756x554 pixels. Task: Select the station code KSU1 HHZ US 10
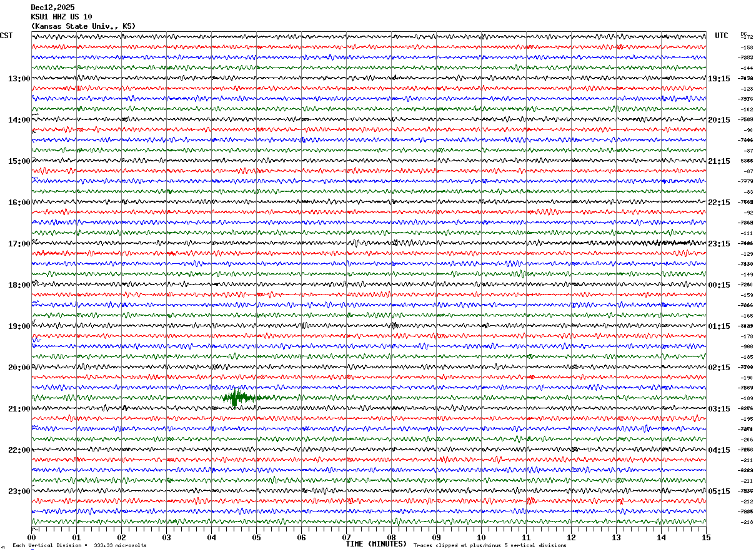pos(61,17)
